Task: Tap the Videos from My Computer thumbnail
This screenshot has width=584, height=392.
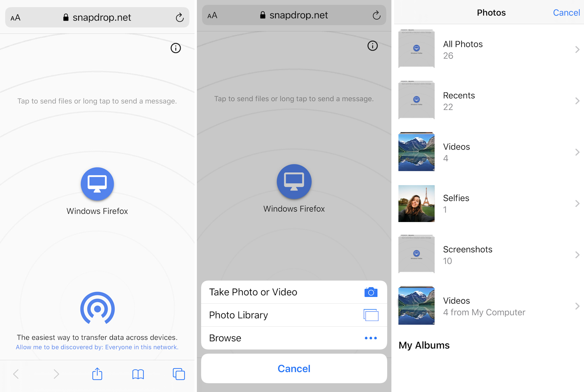Action: 416,305
